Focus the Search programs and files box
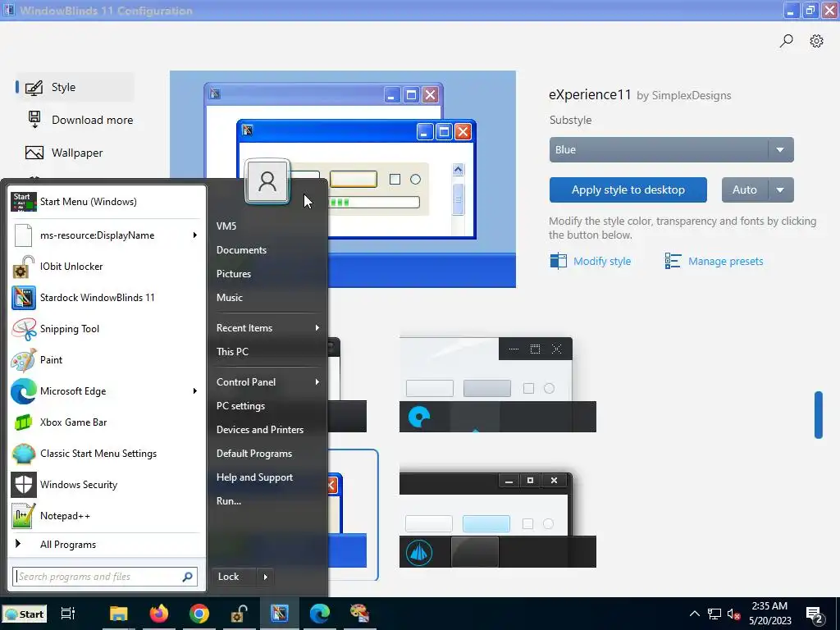Viewport: 840px width, 630px height. 105,577
